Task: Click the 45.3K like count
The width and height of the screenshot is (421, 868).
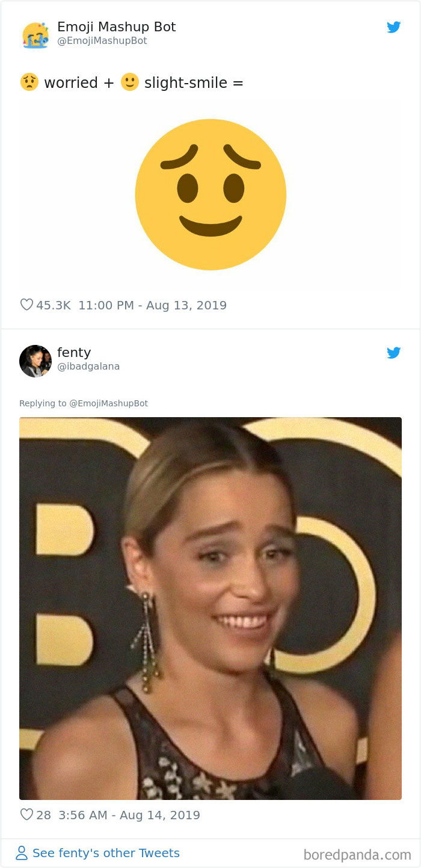Action: pyautogui.click(x=54, y=305)
